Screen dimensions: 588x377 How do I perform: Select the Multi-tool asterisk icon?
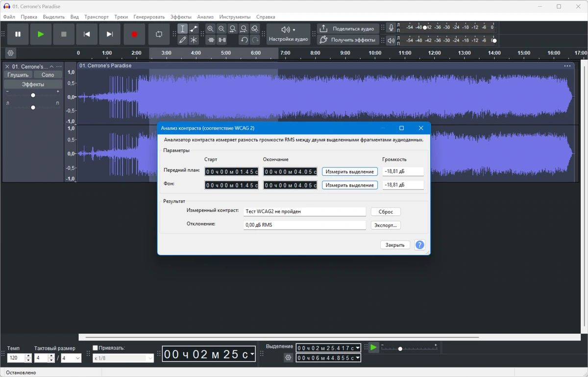point(194,40)
